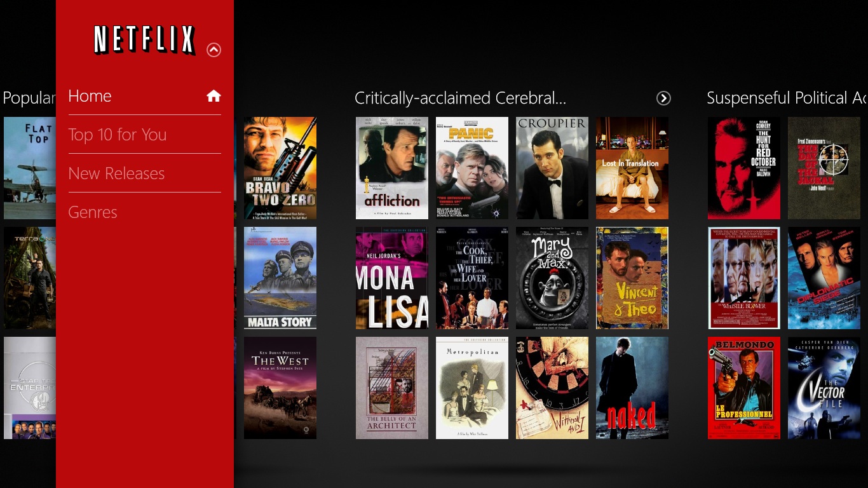Open the Star Trek Enterprise poster

click(30, 388)
